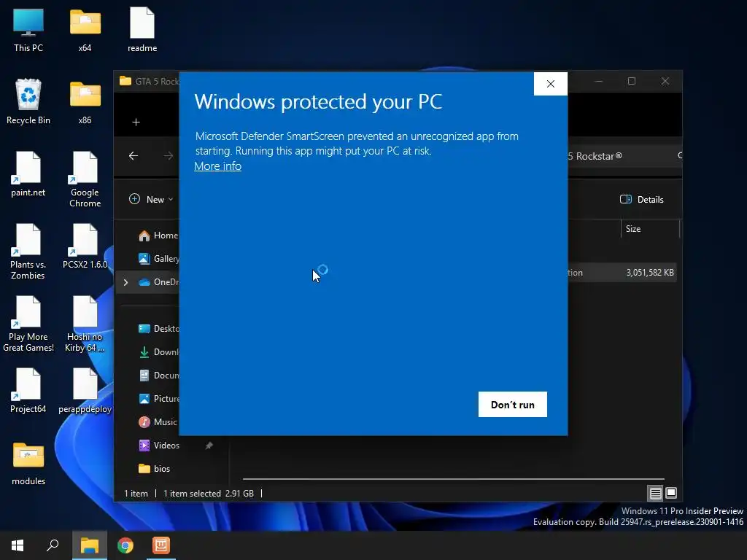Open Music in the navigation pane

tap(158, 422)
